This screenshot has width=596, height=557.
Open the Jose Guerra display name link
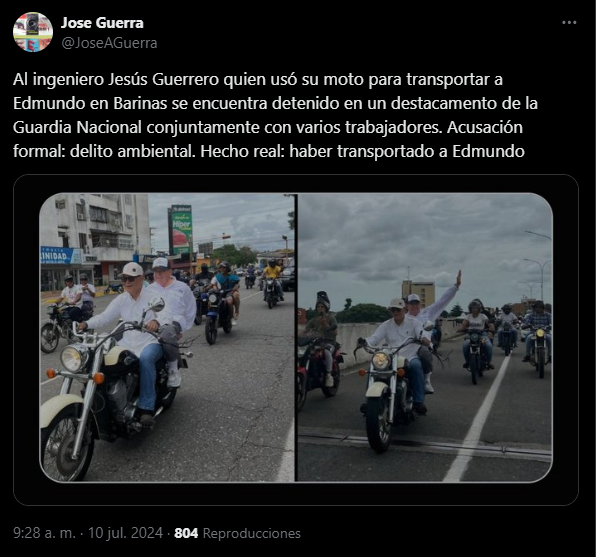click(102, 23)
